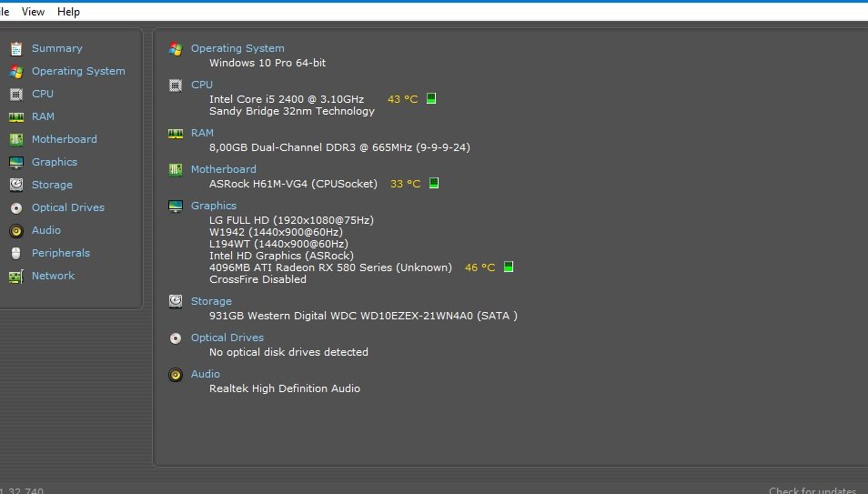Select Optical Drives in the sidebar
Screen dimensions: 868x494
point(68,207)
